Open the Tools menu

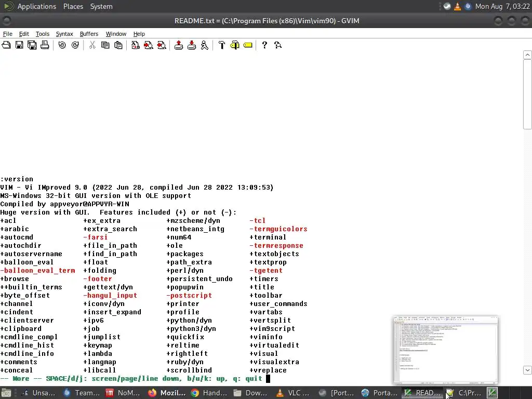point(43,34)
